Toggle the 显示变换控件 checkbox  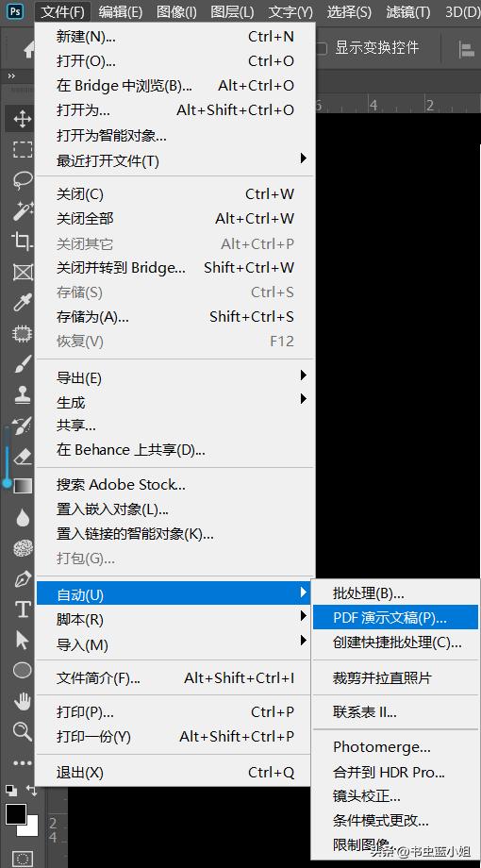(322, 48)
